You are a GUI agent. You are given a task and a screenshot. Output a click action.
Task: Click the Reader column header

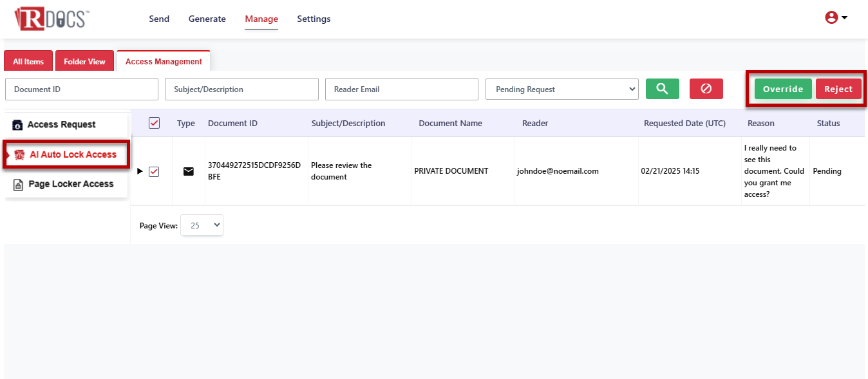coord(535,123)
